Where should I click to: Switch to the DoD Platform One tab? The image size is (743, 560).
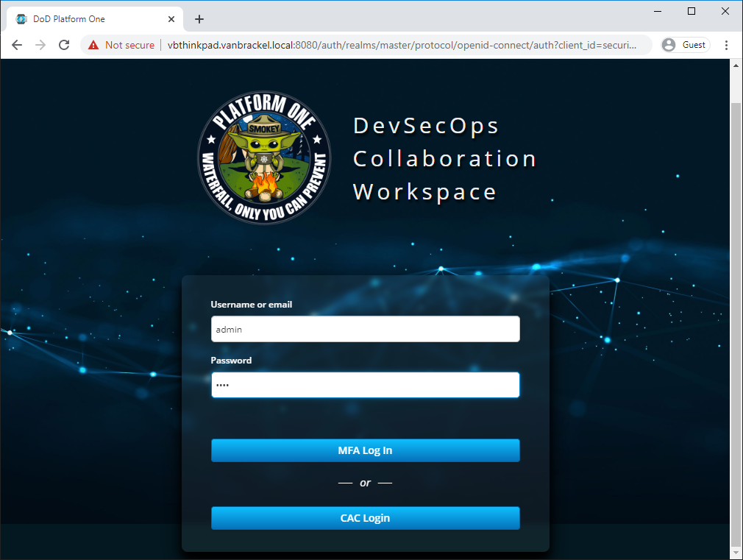click(81, 18)
